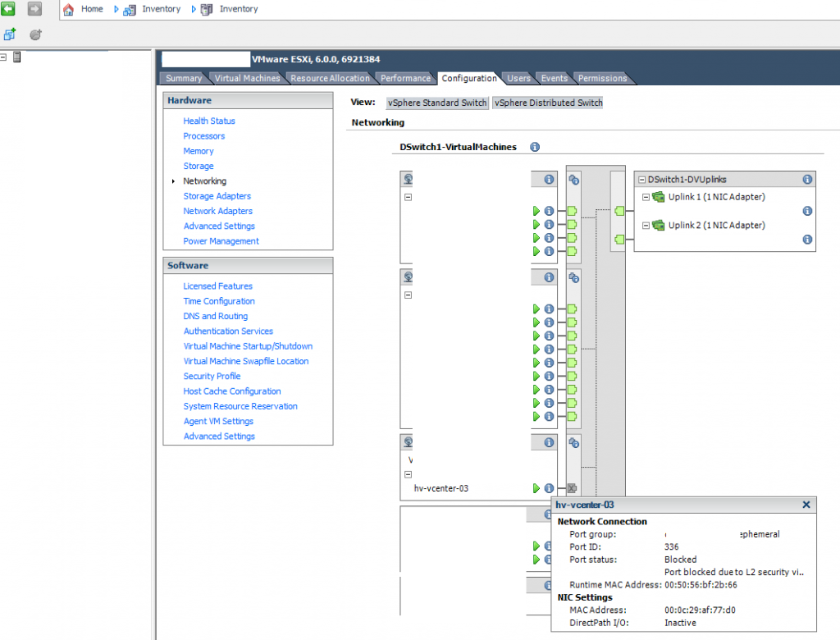Open Agent VM Settings link
Viewport: 840px width, 640px height.
click(x=218, y=421)
